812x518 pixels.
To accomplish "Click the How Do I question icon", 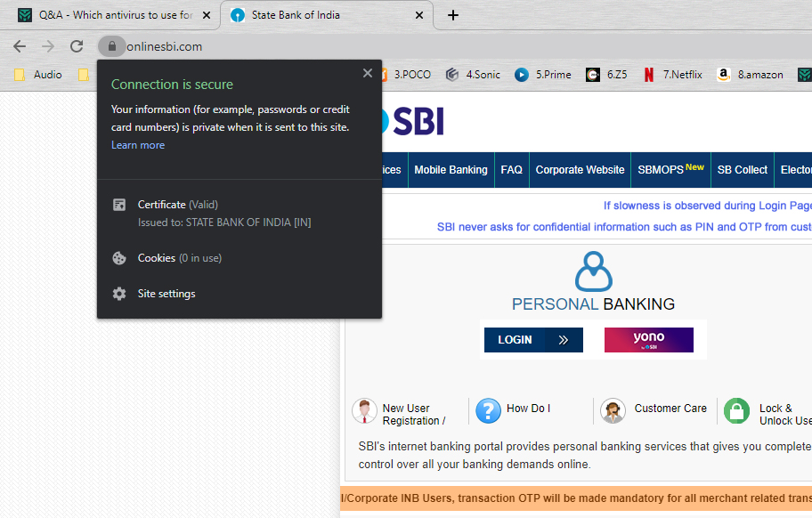I will point(488,411).
